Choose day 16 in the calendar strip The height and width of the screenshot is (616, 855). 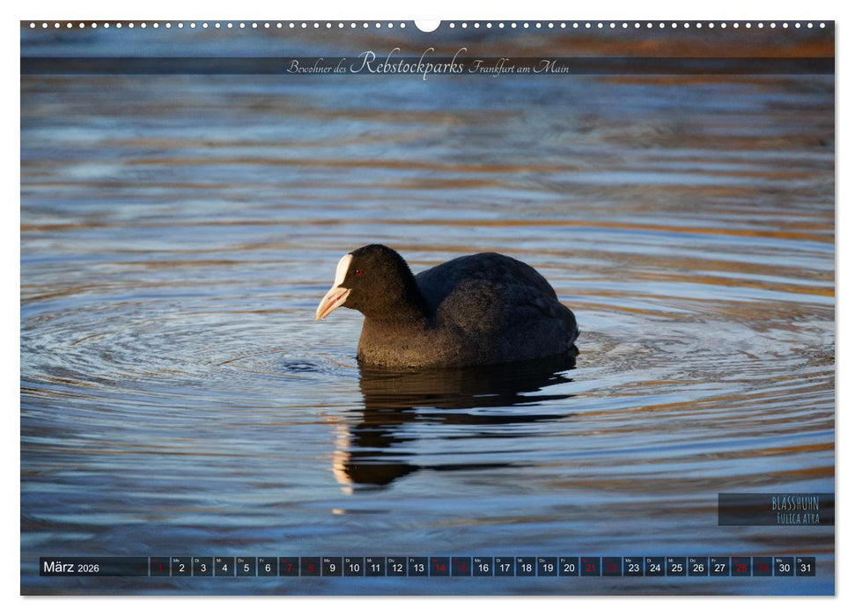483,568
